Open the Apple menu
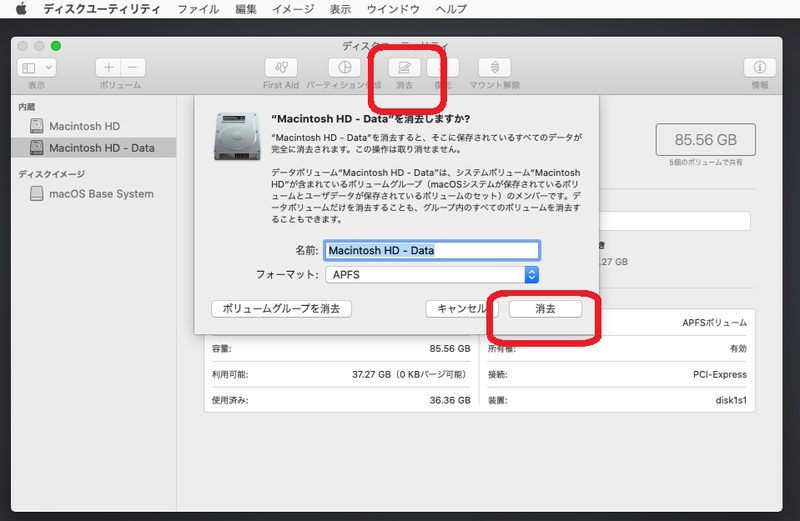Screen dimensions: 800x521 pyautogui.click(x=21, y=9)
